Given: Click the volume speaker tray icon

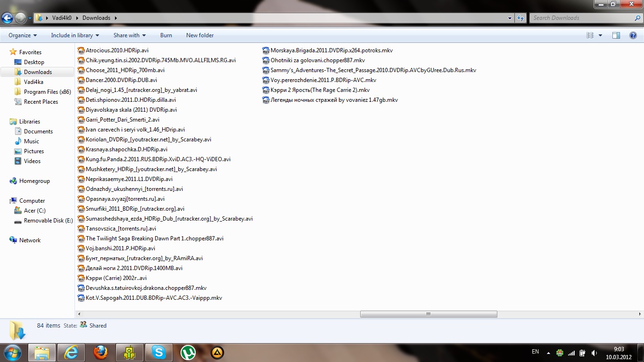Looking at the screenshot, I should (x=594, y=353).
